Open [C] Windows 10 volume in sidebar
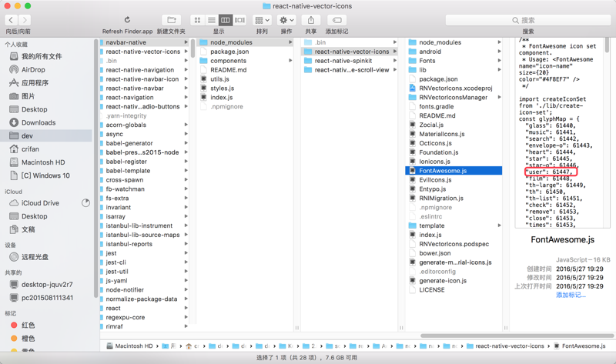The image size is (616, 364). click(47, 175)
